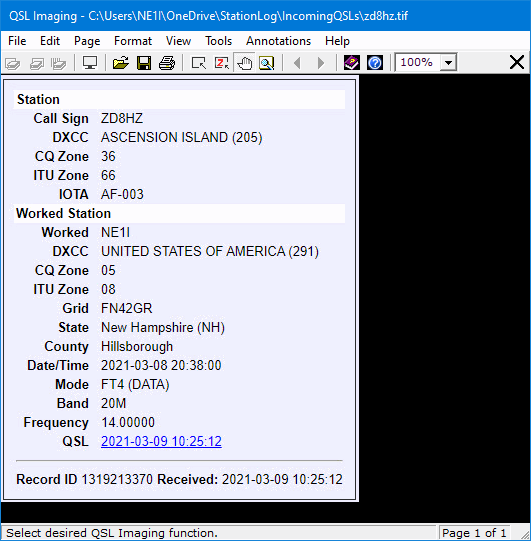Screen dimensions: 531x541
Task: Go to the next page arrow
Action: [x=321, y=63]
